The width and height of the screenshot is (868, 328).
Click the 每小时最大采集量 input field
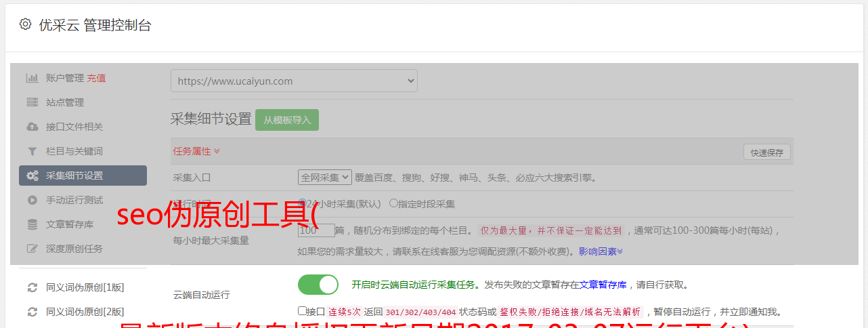click(x=316, y=230)
